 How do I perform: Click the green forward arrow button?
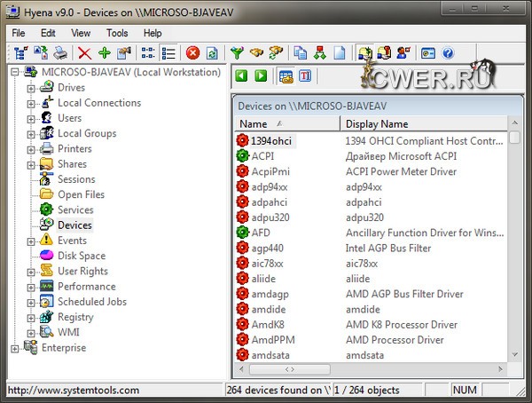click(x=261, y=76)
